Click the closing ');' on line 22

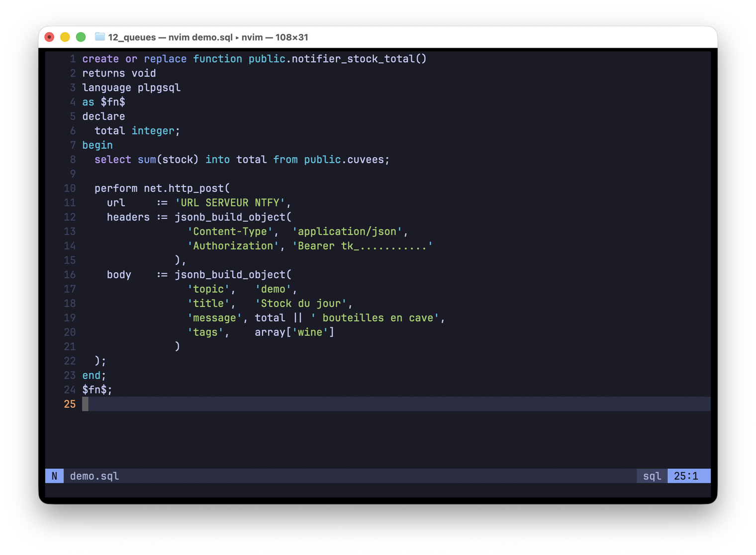click(100, 362)
